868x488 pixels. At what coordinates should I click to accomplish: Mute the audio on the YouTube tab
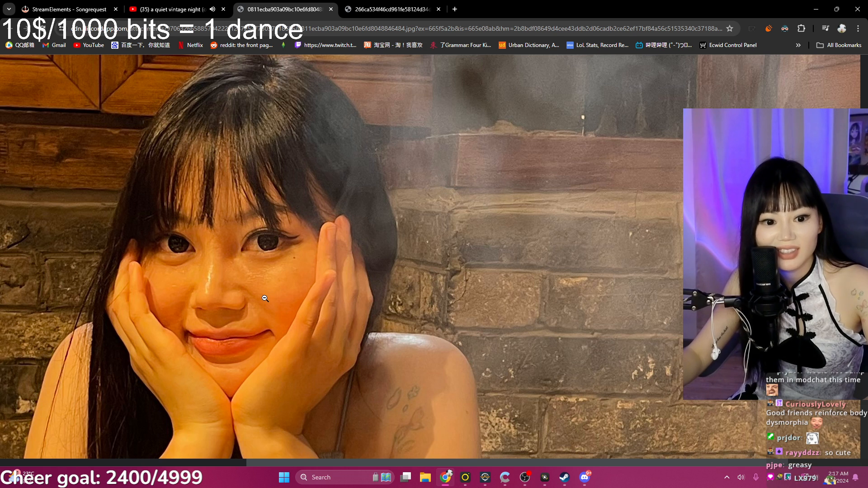tap(212, 9)
